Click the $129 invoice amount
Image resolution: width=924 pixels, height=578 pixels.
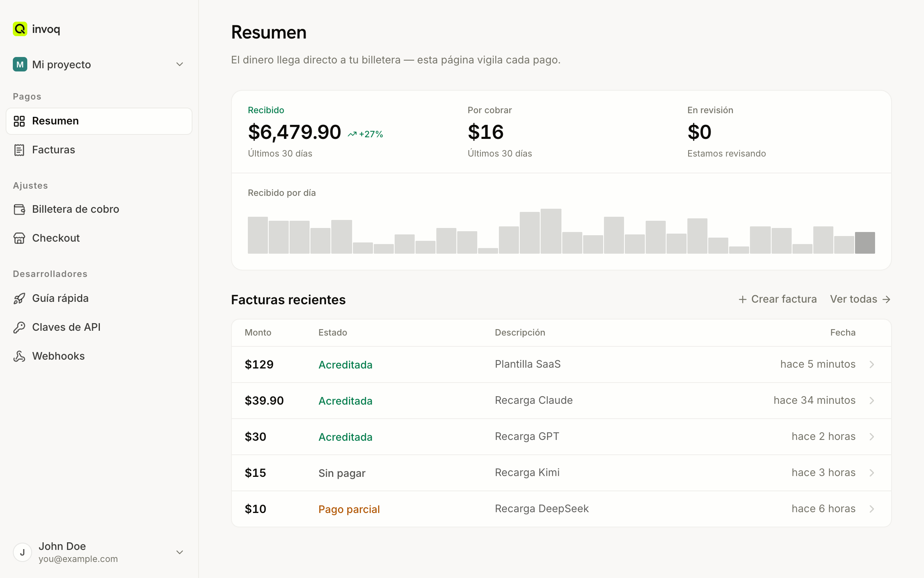click(x=259, y=364)
